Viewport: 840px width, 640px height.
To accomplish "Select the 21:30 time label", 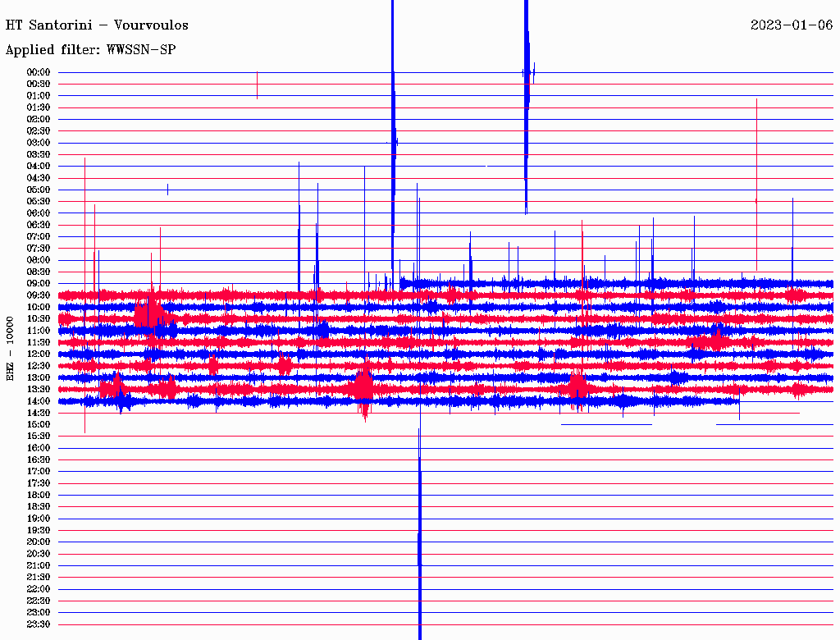I will tap(38, 578).
